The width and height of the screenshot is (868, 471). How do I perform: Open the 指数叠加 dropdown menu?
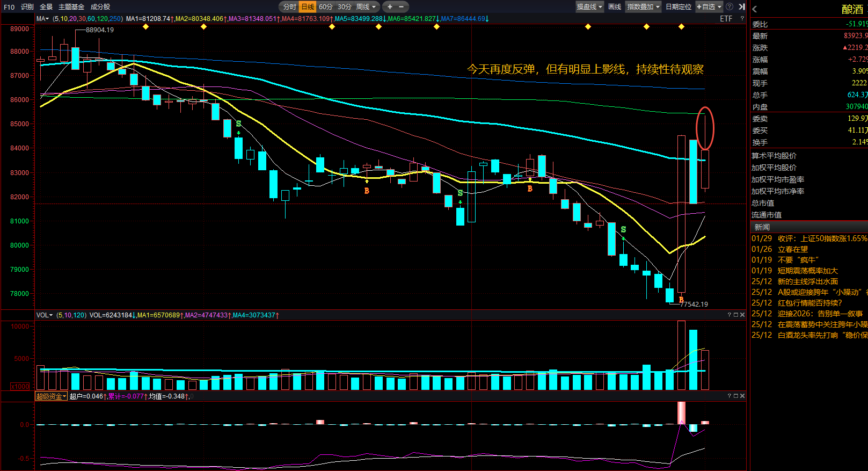(x=643, y=7)
